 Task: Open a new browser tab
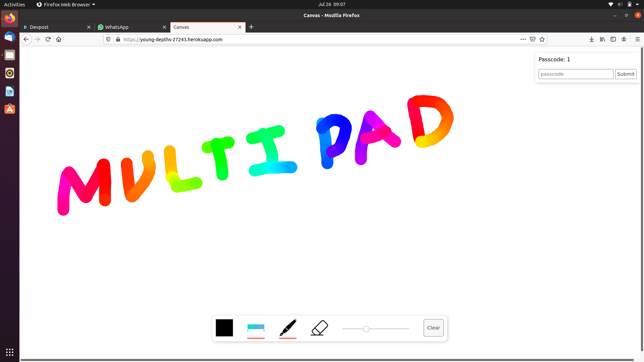251,27
